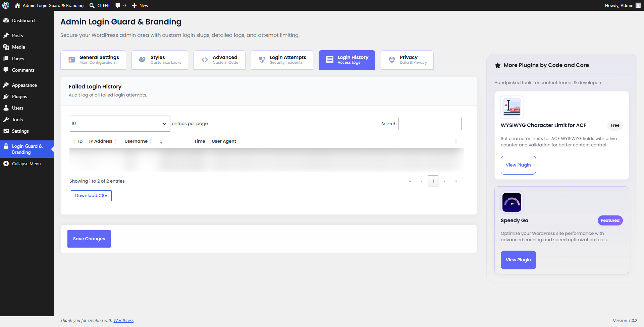
Task: Click the Save Changes button
Action: tap(89, 239)
